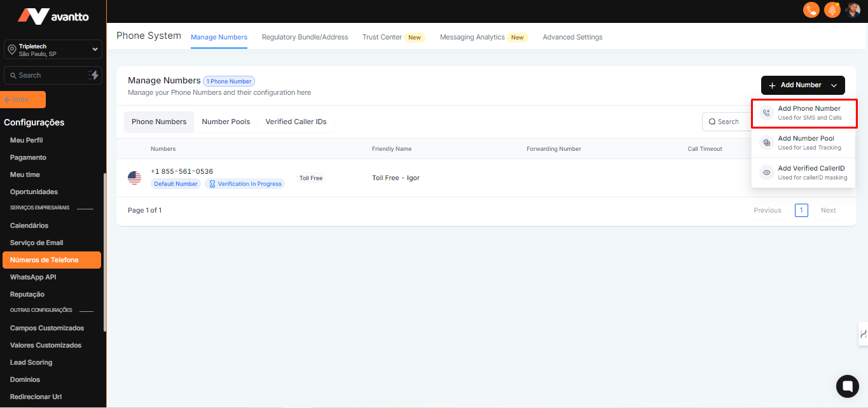Click the Avantto logo

coord(53,17)
